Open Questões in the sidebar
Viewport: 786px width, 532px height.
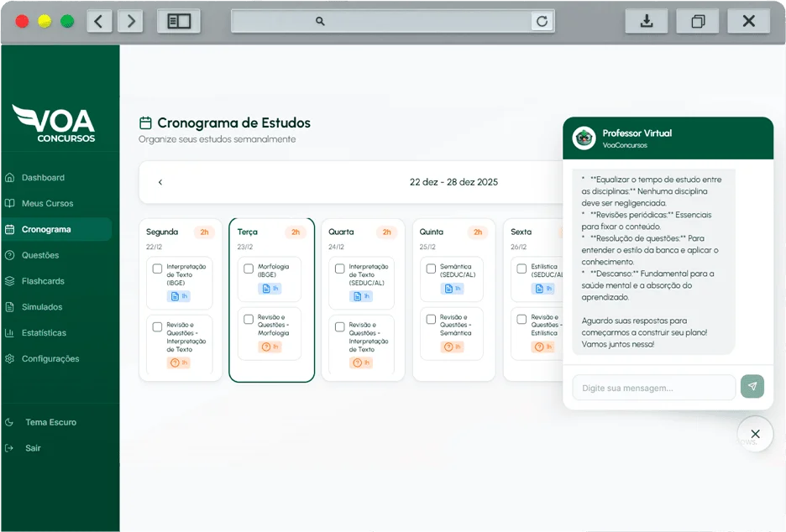click(40, 255)
